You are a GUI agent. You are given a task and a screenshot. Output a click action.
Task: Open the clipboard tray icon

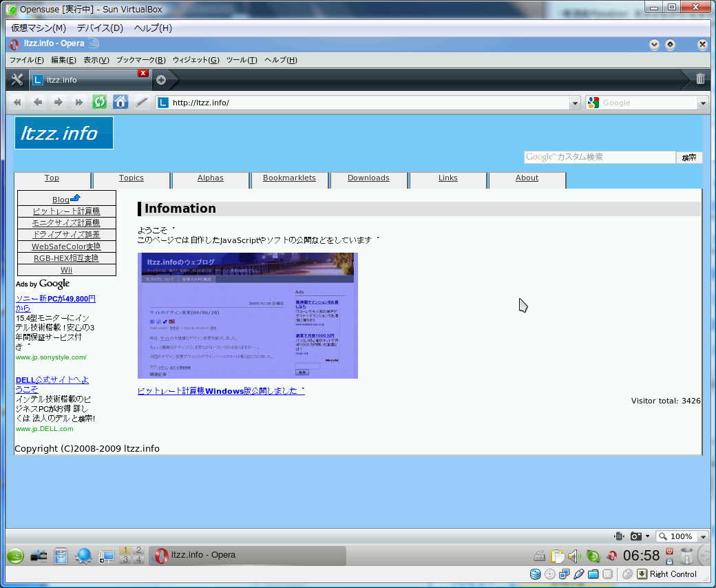[x=557, y=556]
